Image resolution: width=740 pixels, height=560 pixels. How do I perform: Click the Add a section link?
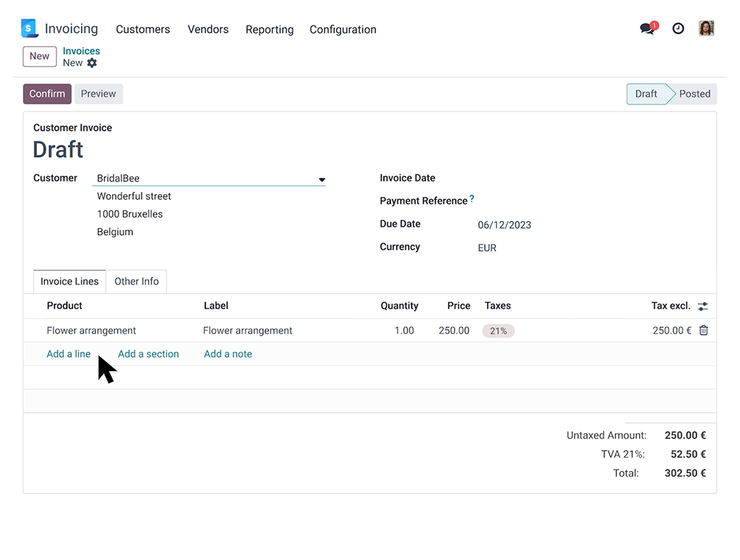click(149, 354)
